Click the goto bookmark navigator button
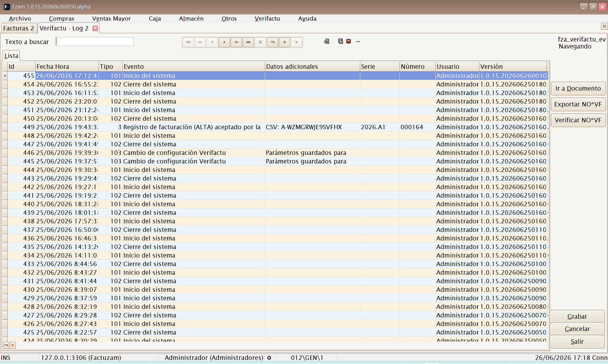 (x=297, y=42)
